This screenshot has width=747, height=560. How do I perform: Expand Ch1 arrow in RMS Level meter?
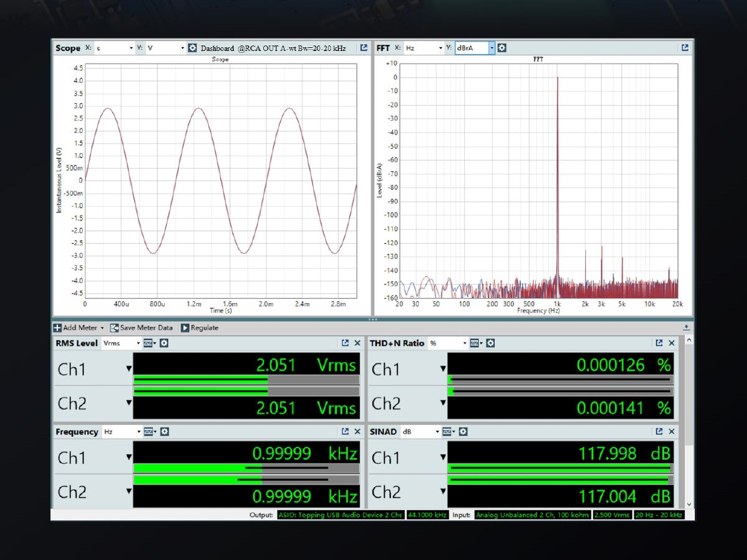pos(129,369)
